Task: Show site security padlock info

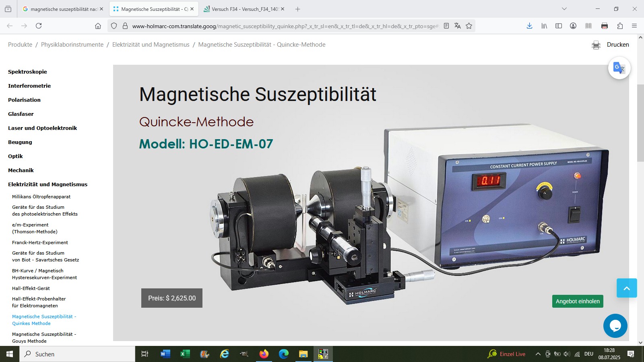Action: pos(125,26)
